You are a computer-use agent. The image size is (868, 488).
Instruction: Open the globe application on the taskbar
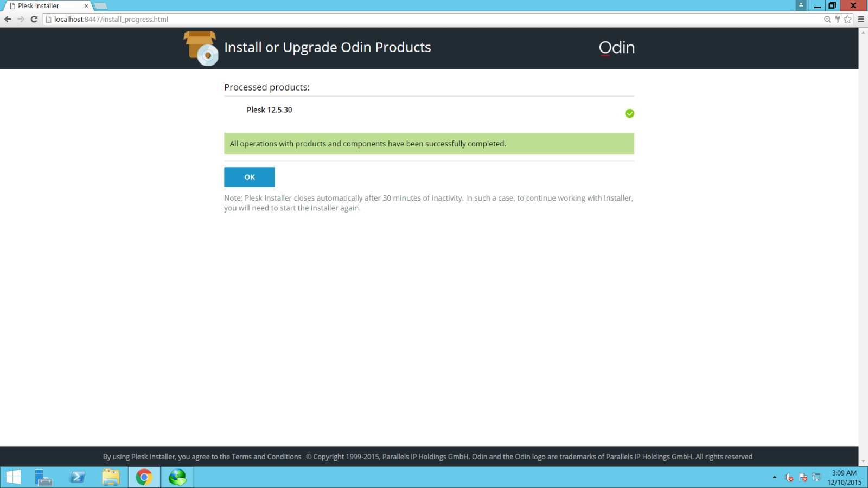click(x=177, y=477)
